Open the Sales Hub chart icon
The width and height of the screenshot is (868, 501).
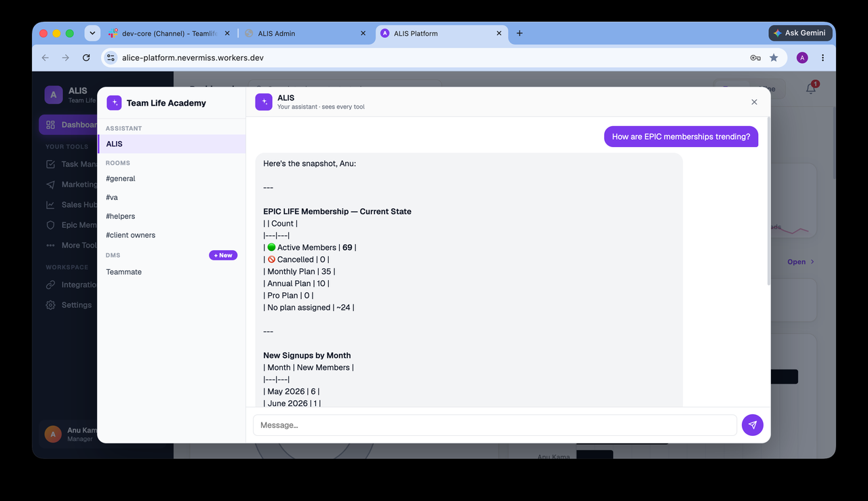(x=51, y=205)
